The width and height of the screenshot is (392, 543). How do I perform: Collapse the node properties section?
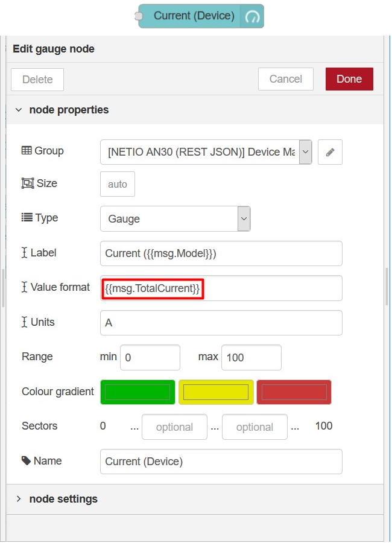pos(60,110)
